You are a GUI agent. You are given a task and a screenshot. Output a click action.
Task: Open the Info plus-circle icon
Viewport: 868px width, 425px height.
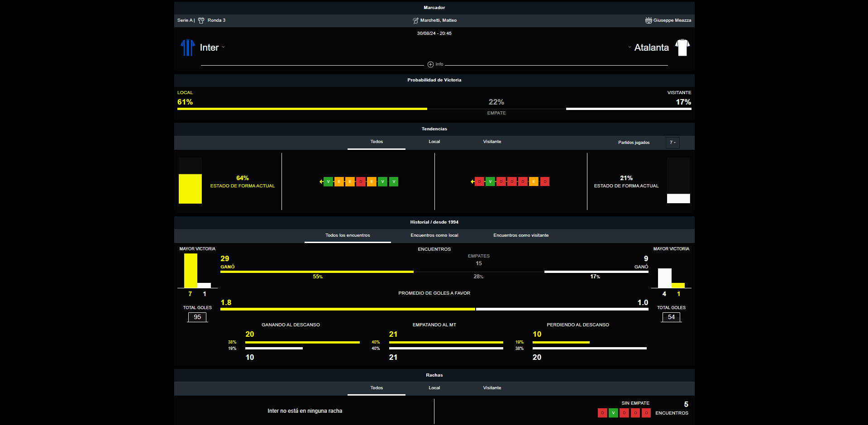point(430,64)
